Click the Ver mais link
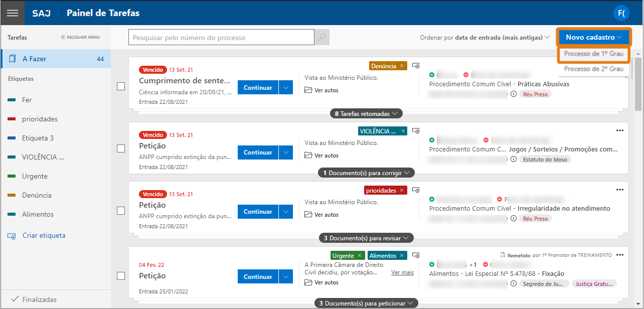Screen dimensions: 644x309 pyautogui.click(x=402, y=272)
